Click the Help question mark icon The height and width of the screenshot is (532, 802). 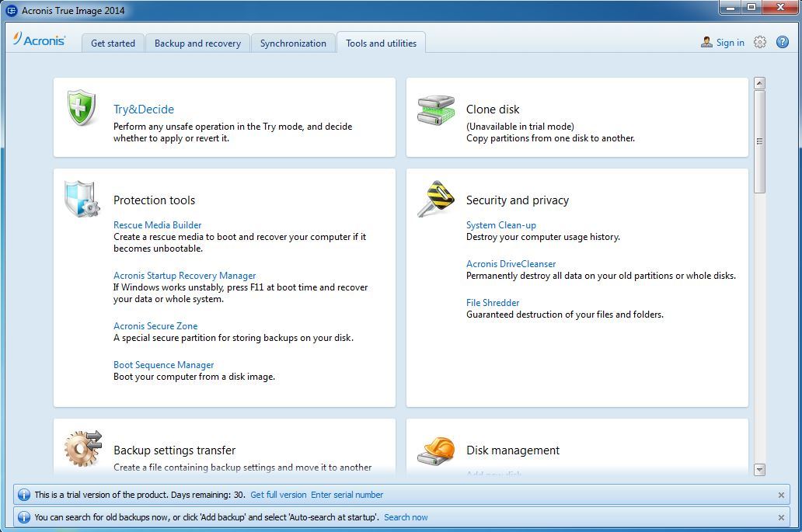[783, 42]
